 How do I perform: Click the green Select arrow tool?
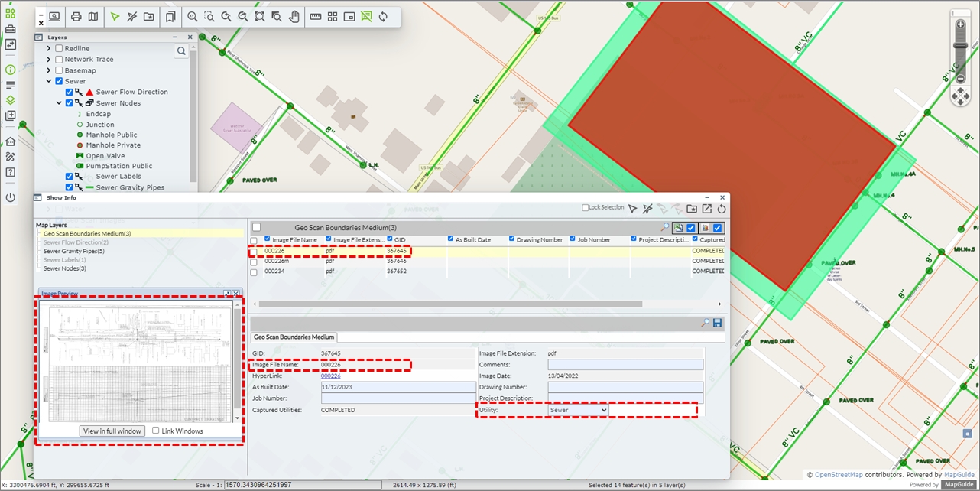coord(115,16)
